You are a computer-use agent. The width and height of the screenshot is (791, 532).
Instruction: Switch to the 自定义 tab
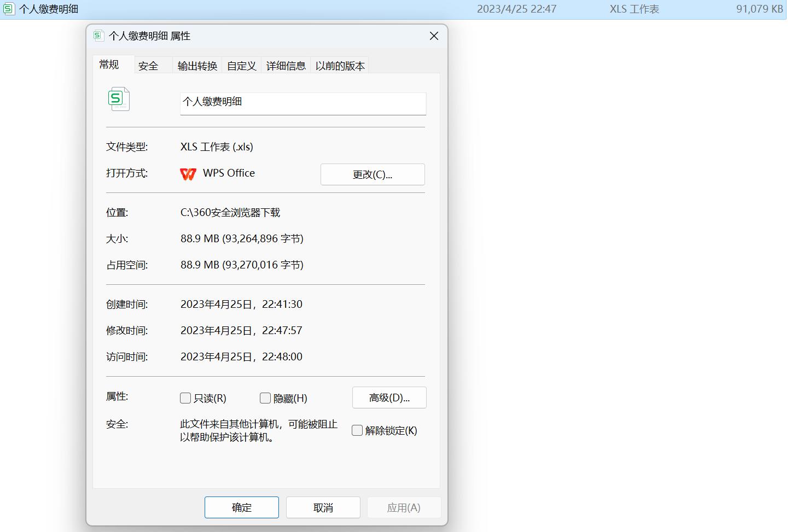point(241,65)
